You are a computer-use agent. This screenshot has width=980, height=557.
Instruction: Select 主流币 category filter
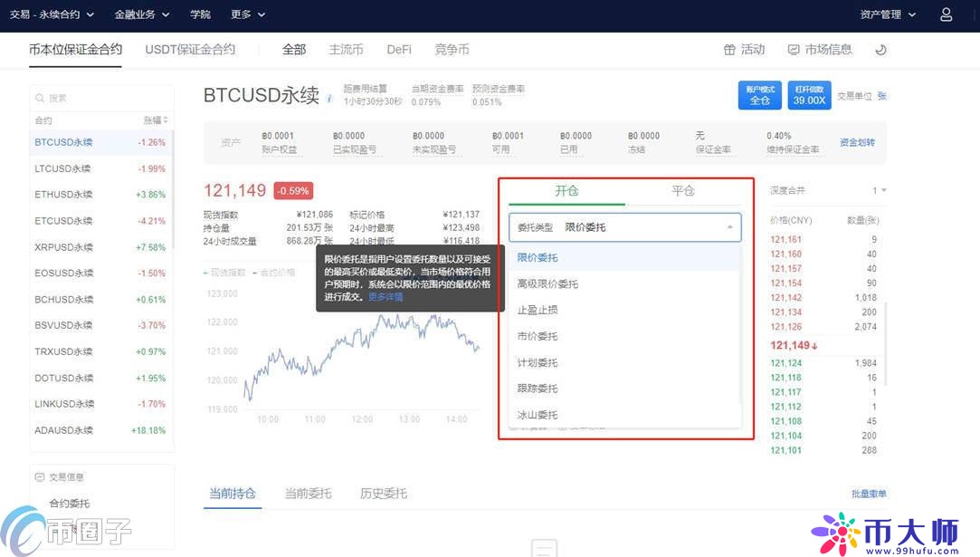coord(347,50)
